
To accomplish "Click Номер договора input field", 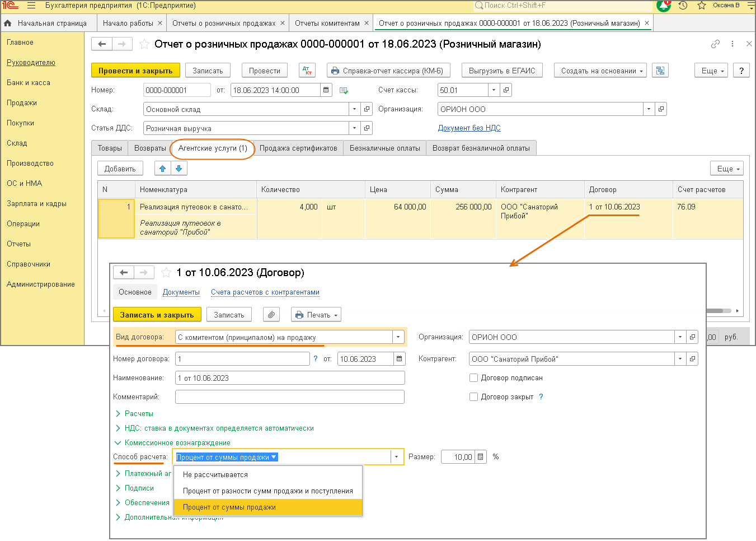I will point(242,359).
